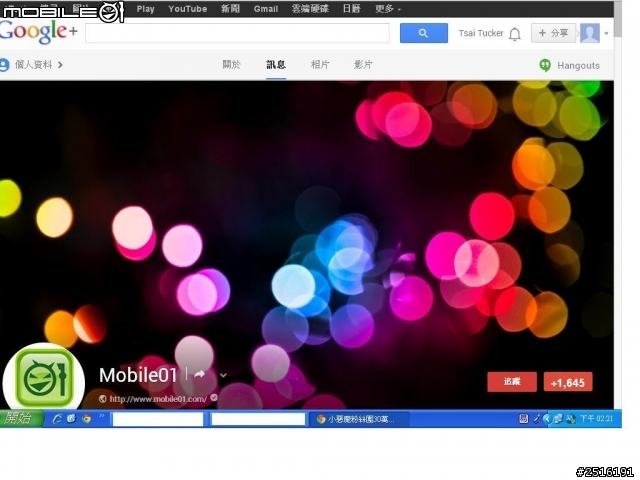Open YouTube in the top bar
The width and height of the screenshot is (640, 480).
pos(187,9)
